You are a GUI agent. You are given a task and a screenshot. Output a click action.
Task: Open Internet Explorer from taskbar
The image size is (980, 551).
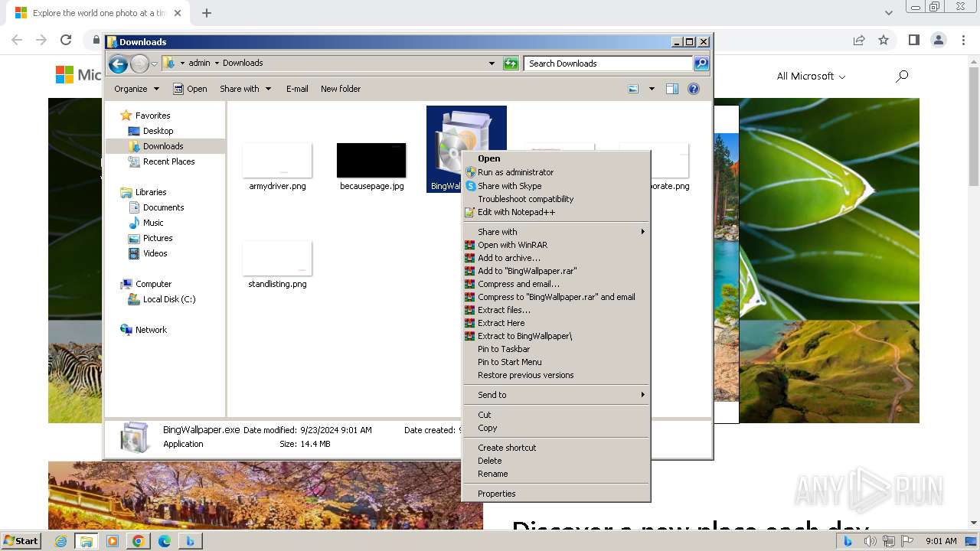pyautogui.click(x=60, y=541)
